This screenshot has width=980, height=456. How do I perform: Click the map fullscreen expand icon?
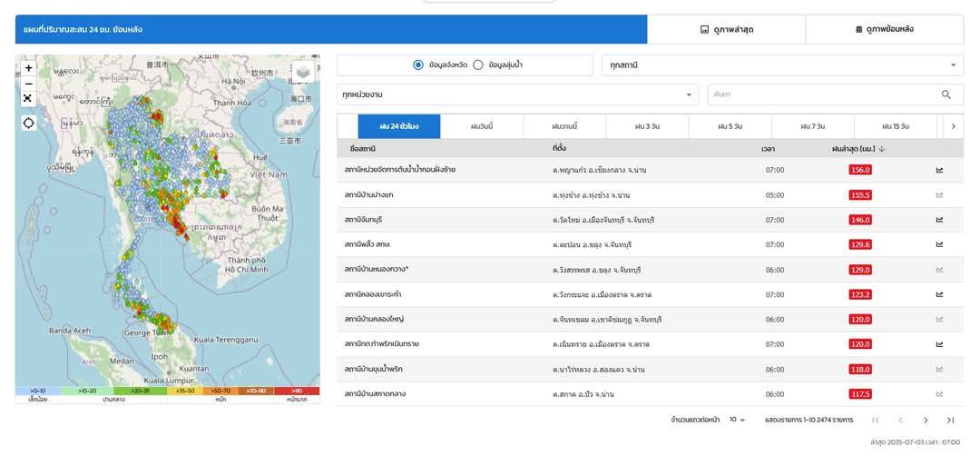coord(28,98)
